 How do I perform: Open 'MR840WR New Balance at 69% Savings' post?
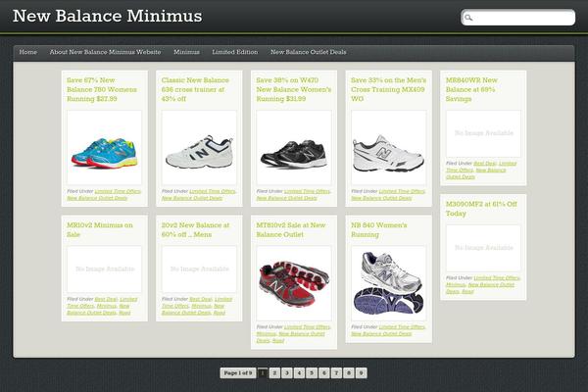[x=471, y=89]
